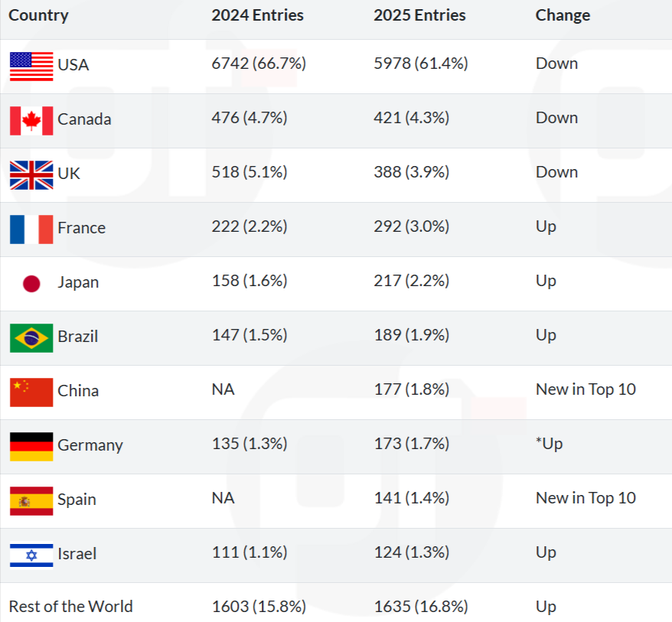This screenshot has width=672, height=622.
Task: Click the France country name
Action: click(x=81, y=228)
